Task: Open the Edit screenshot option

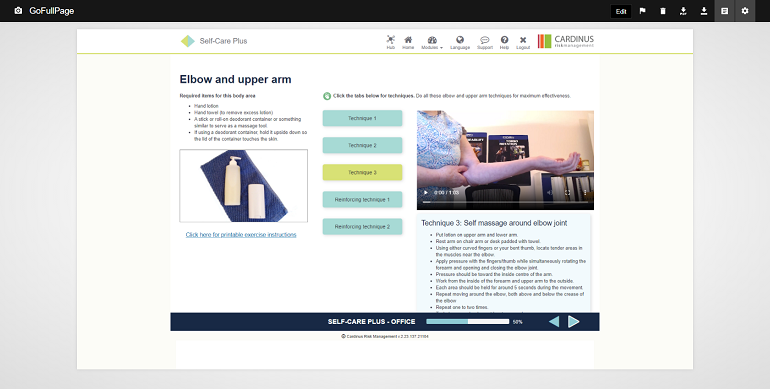Action: point(621,11)
